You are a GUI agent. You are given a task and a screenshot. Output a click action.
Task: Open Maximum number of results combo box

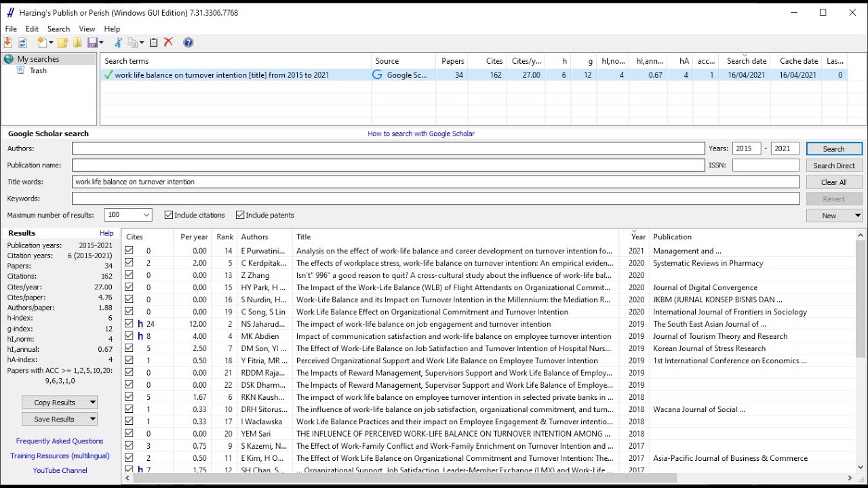pos(128,215)
